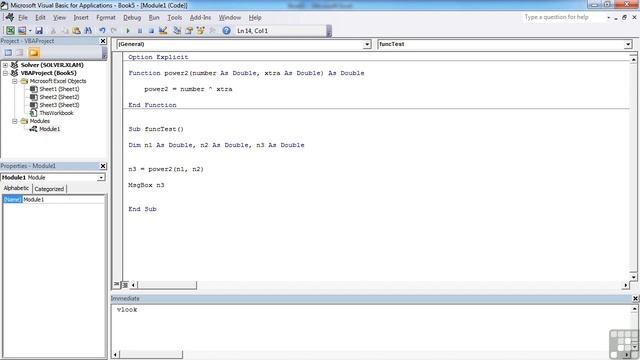Open the Edit menu
This screenshot has width=640, height=360.
[40, 18]
